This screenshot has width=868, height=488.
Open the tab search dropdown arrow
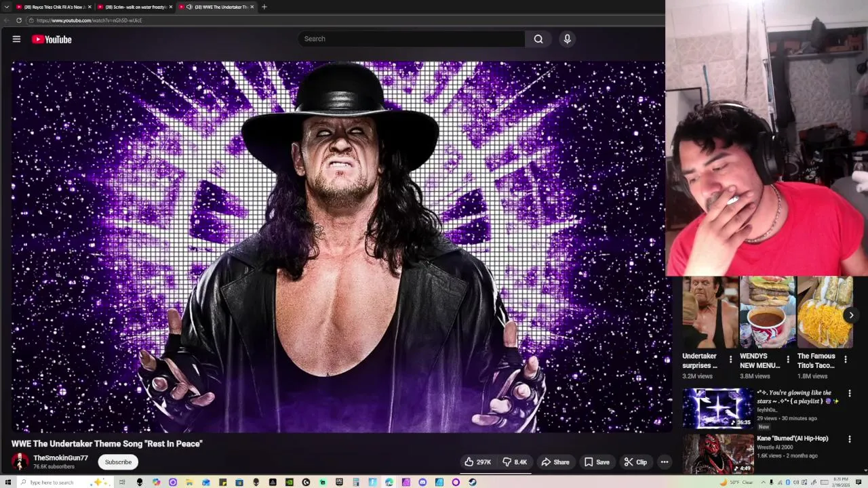click(6, 7)
